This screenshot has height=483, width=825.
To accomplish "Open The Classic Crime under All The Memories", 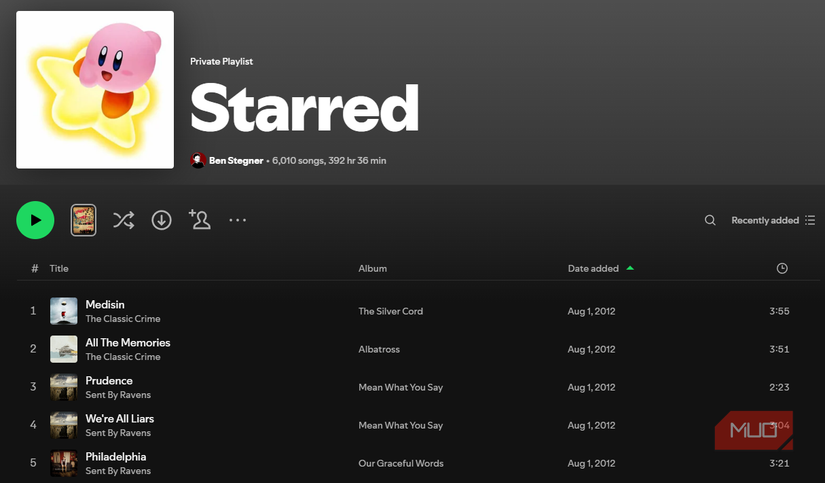I will (x=123, y=357).
